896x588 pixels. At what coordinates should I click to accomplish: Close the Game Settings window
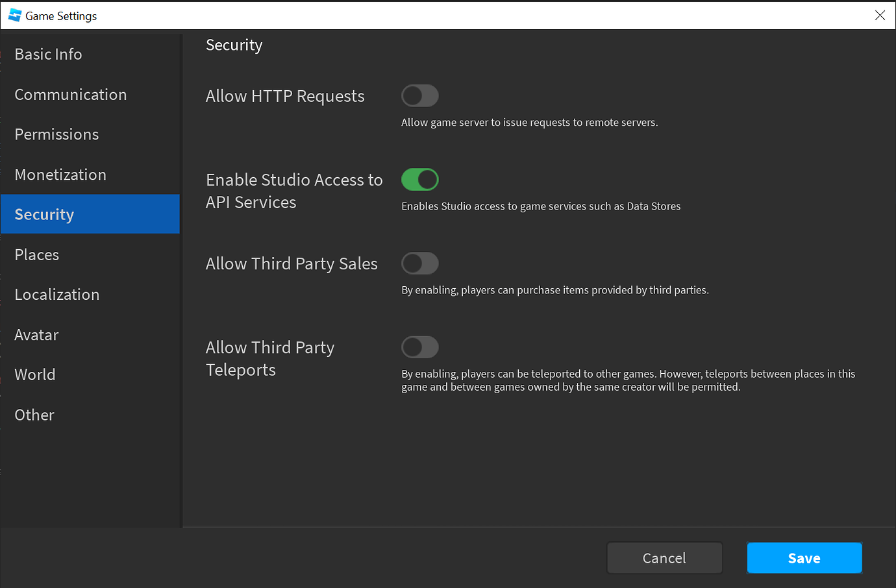click(880, 16)
